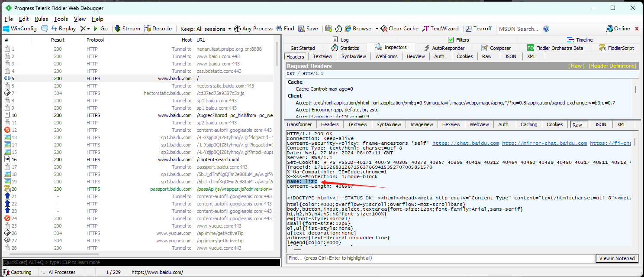
Task: Click Tearoff to detach inspectors
Action: coord(479,29)
